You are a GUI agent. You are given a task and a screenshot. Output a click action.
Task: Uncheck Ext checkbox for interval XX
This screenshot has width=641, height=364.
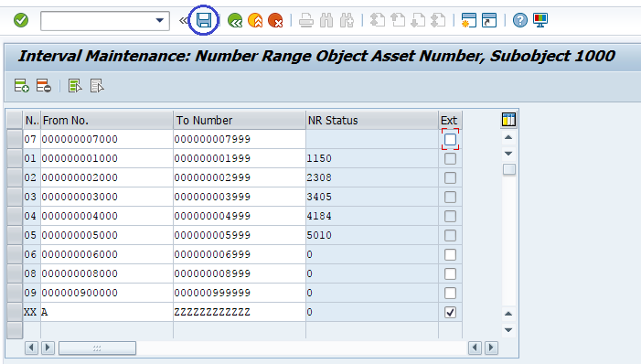(x=450, y=313)
